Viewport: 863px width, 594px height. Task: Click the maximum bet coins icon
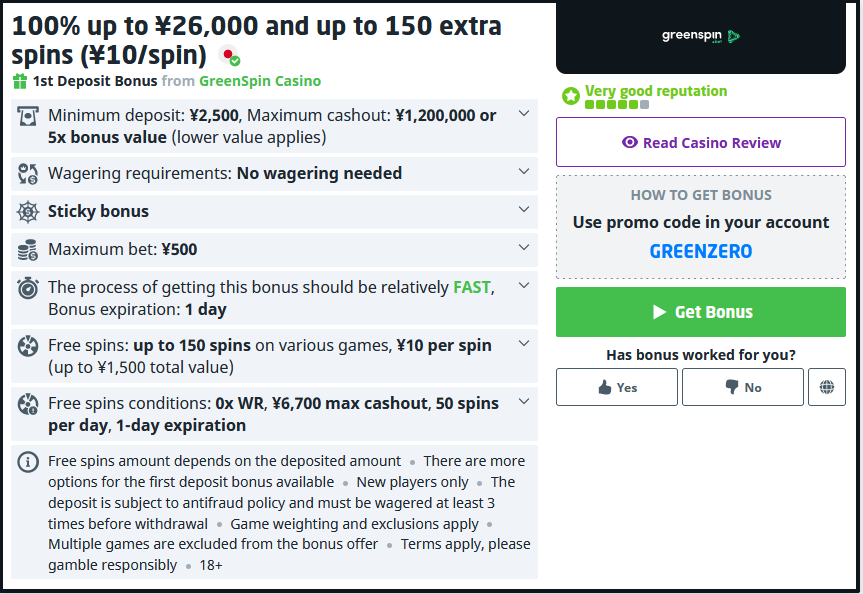[x=28, y=250]
